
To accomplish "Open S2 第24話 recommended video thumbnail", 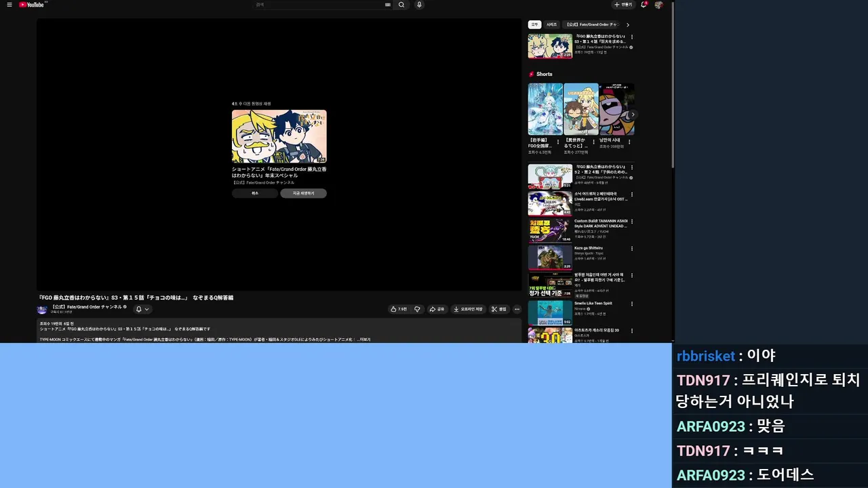I will click(x=550, y=176).
